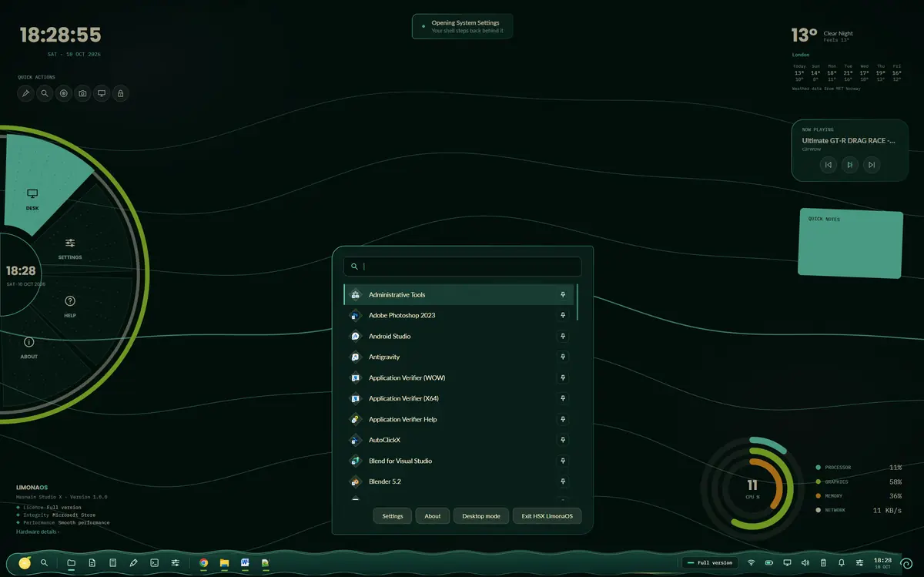Select ABOUT segment in radial menu

point(29,347)
